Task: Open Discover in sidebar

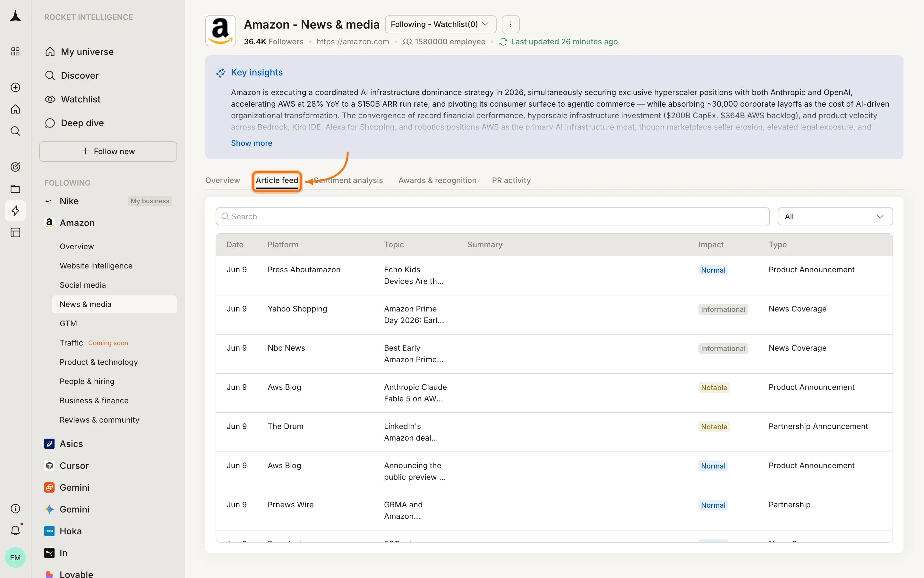Action: click(x=80, y=75)
